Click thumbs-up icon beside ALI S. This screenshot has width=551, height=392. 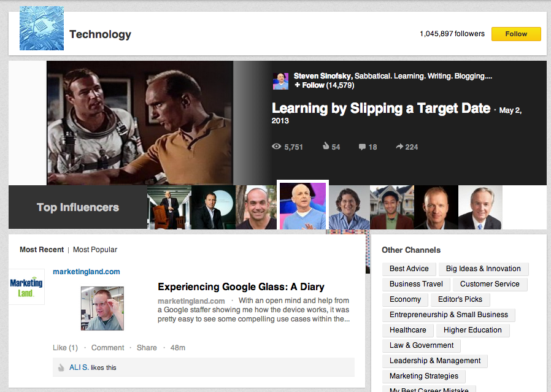(x=61, y=367)
